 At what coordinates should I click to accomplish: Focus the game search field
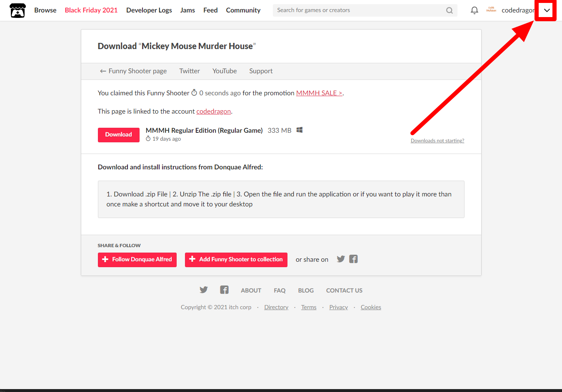(x=365, y=10)
